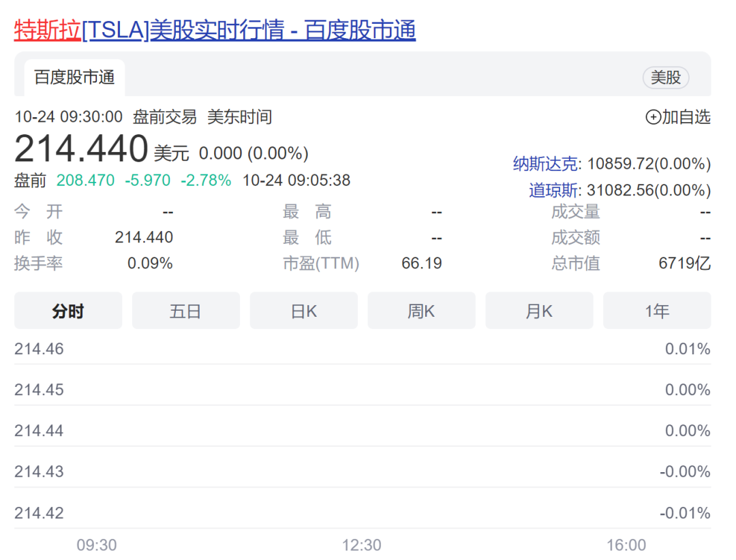This screenshot has width=736, height=560.
Task: Click the 成交额 label
Action: click(x=575, y=238)
